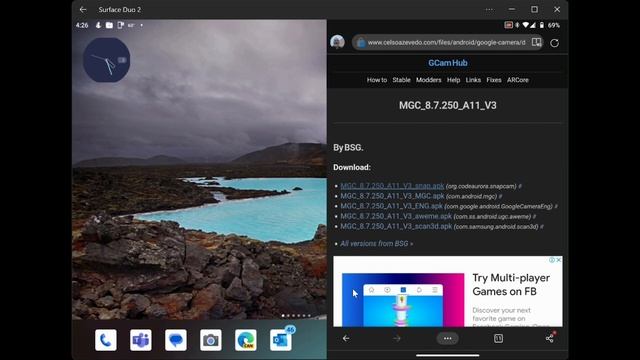The width and height of the screenshot is (640, 360).
Task: Open Outlook with the 46 badge
Action: point(281,339)
